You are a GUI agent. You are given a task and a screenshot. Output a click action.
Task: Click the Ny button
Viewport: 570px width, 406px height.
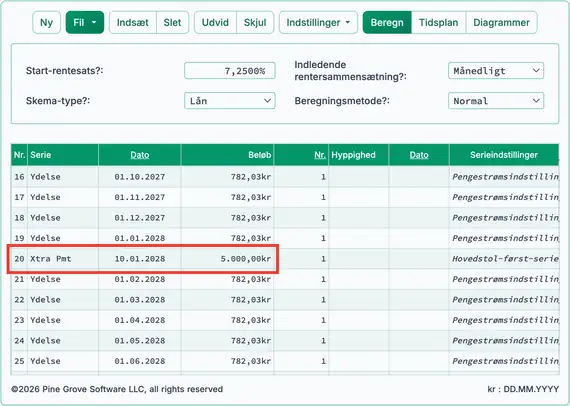pos(46,23)
